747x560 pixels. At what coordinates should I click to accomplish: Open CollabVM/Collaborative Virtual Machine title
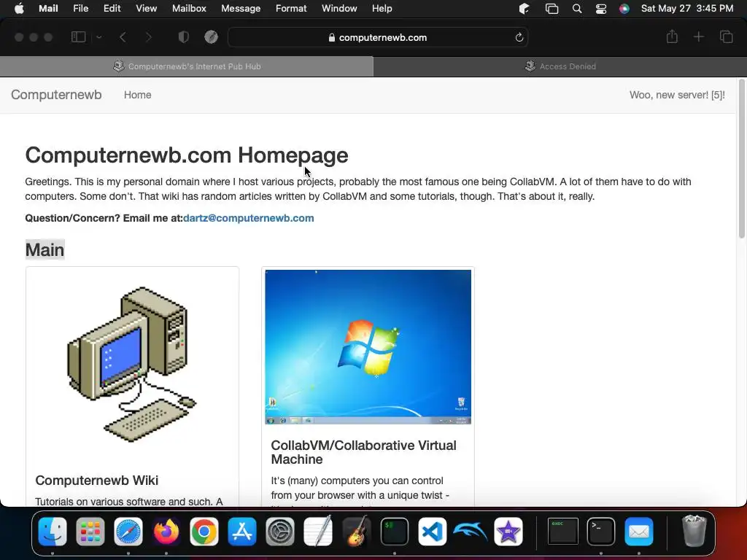point(363,452)
